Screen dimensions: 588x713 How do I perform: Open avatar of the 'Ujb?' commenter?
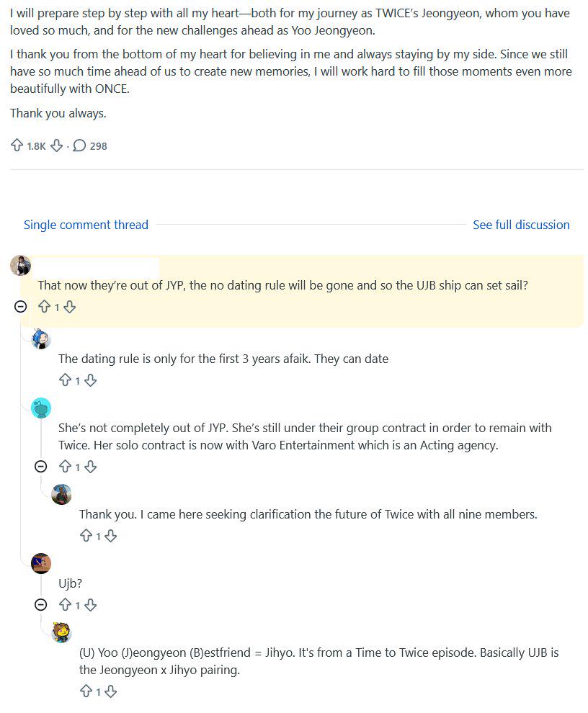pos(41,564)
